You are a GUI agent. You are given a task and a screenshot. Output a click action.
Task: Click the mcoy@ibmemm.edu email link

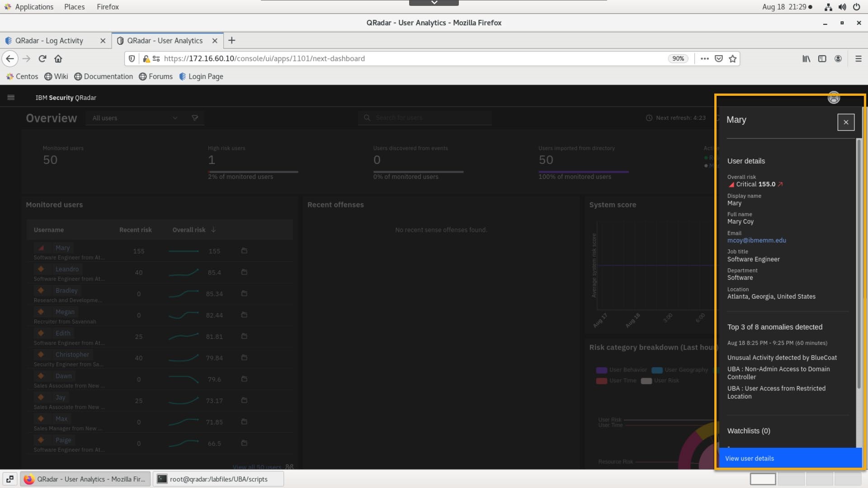756,240
